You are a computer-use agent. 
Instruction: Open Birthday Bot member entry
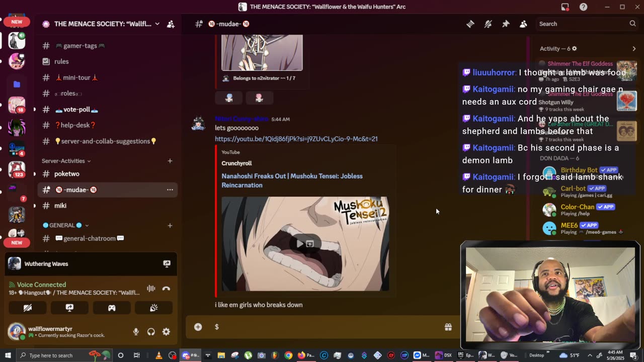tap(584, 173)
